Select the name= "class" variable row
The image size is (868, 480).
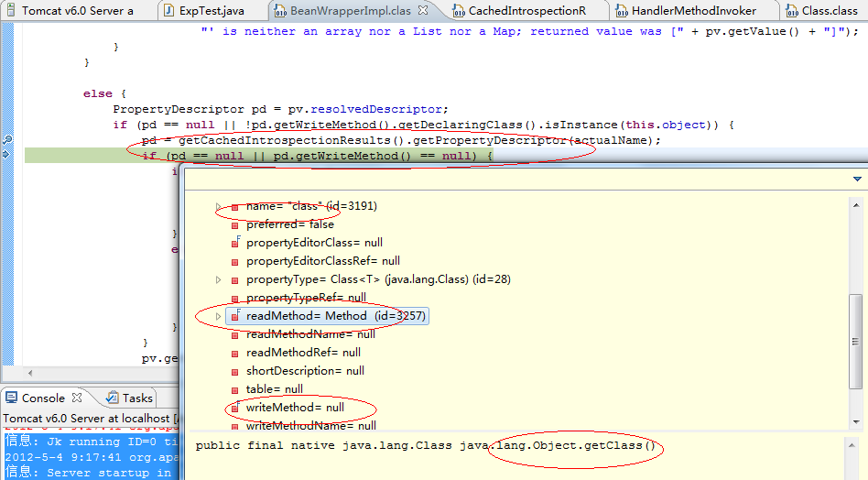coord(311,206)
